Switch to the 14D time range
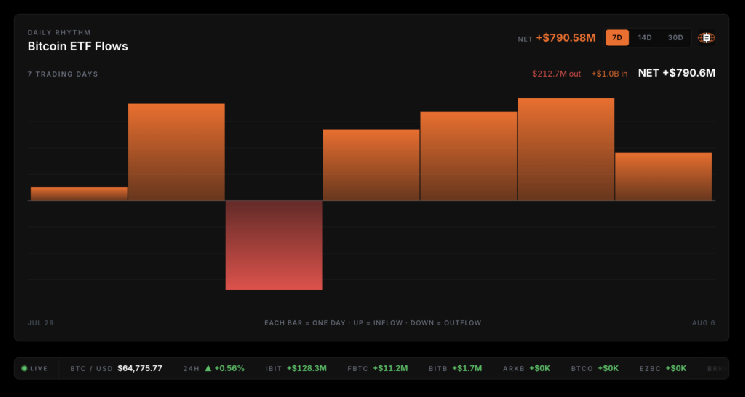Viewport: 745px width, 397px height. coord(644,38)
